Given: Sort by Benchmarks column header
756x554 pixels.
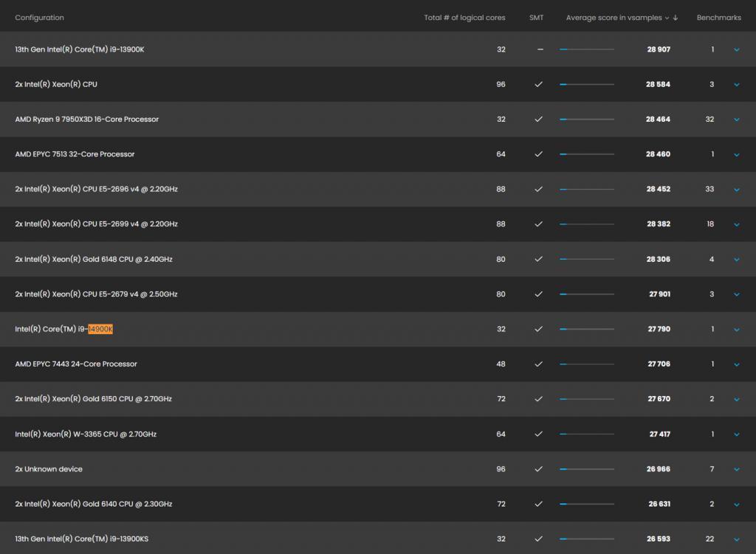Looking at the screenshot, I should coord(719,18).
